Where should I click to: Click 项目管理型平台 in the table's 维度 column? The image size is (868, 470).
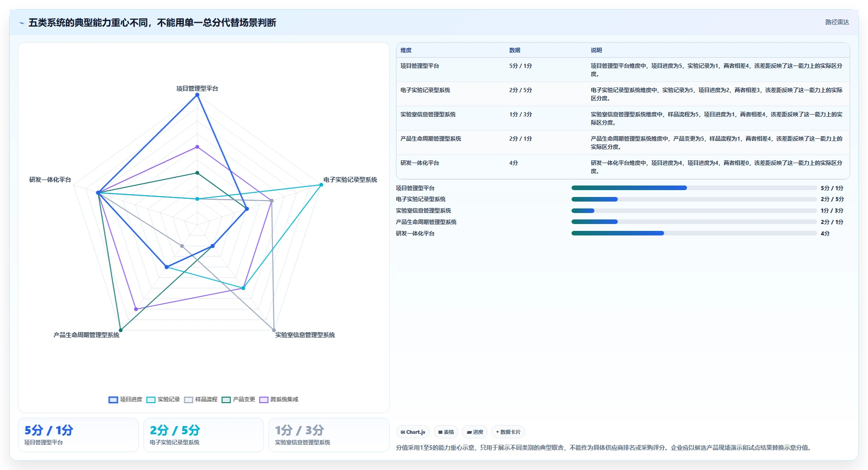click(420, 66)
